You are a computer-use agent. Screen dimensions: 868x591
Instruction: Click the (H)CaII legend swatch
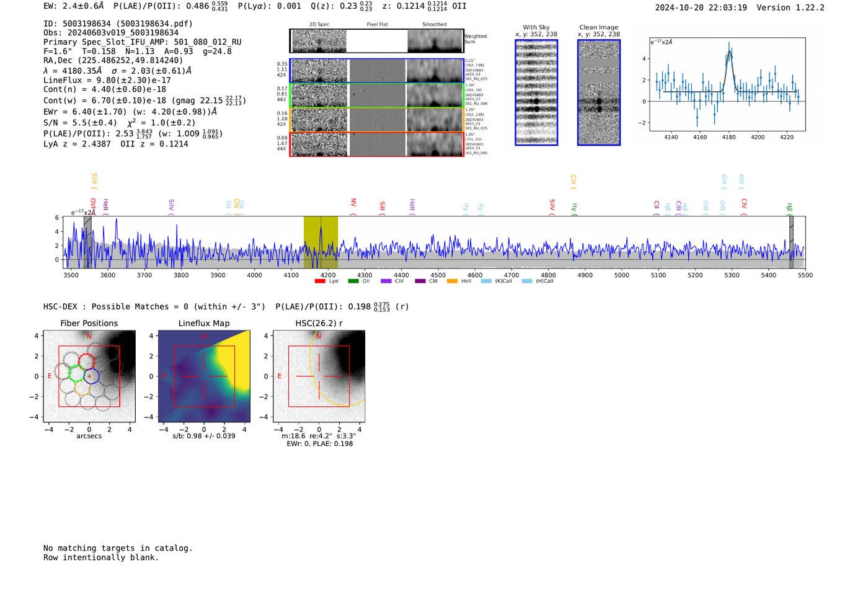(527, 282)
